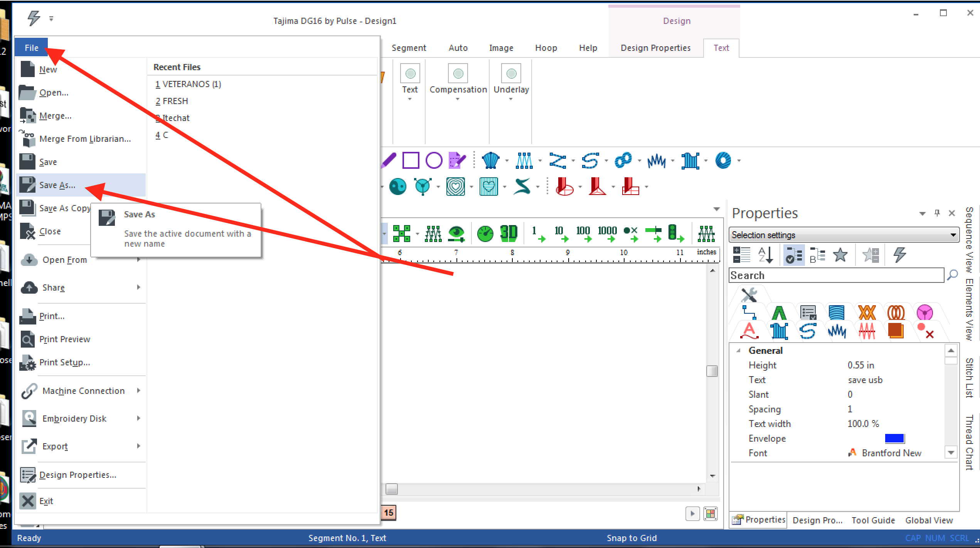The width and height of the screenshot is (980, 548).
Task: Pin the Properties panel
Action: click(937, 213)
